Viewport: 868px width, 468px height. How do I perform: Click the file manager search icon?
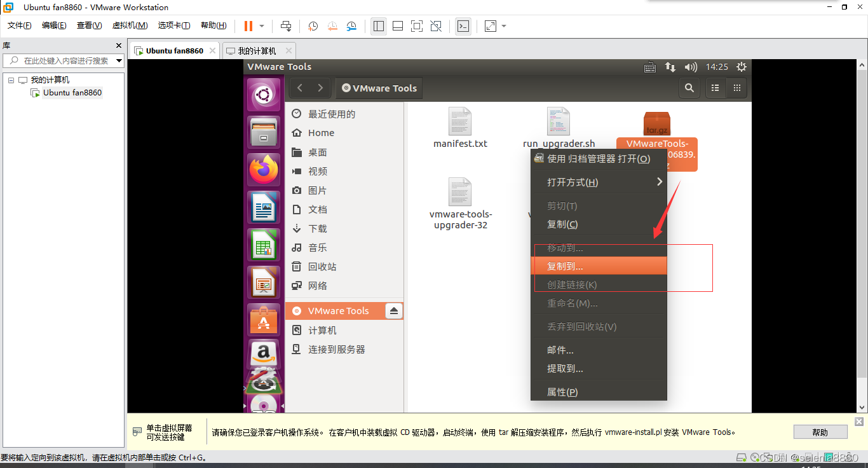(x=689, y=88)
